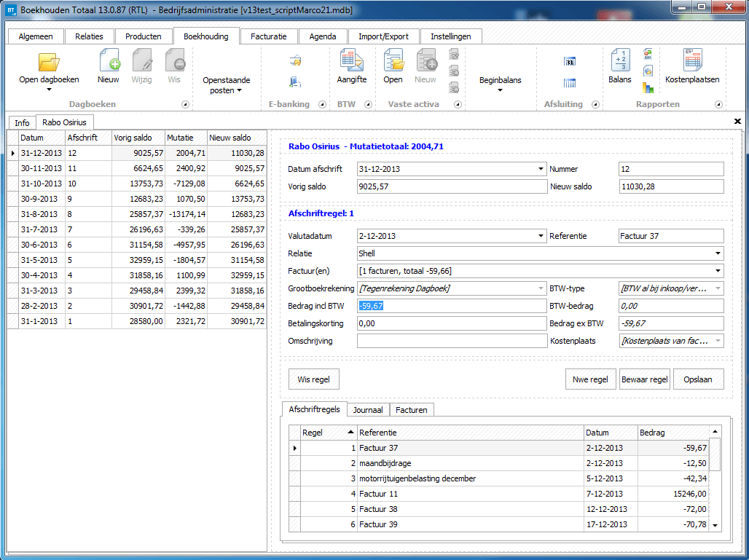749x560 pixels.
Task: Click the Opslaan button
Action: [699, 379]
